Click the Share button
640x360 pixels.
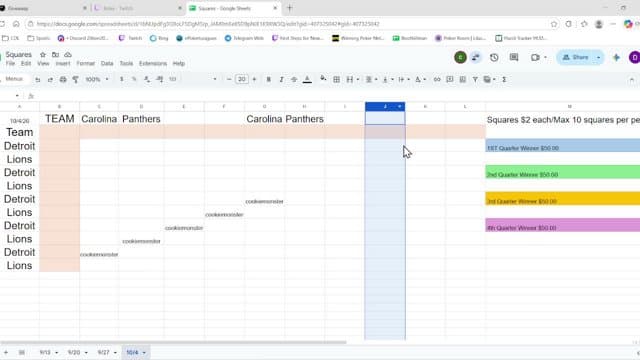pos(576,58)
